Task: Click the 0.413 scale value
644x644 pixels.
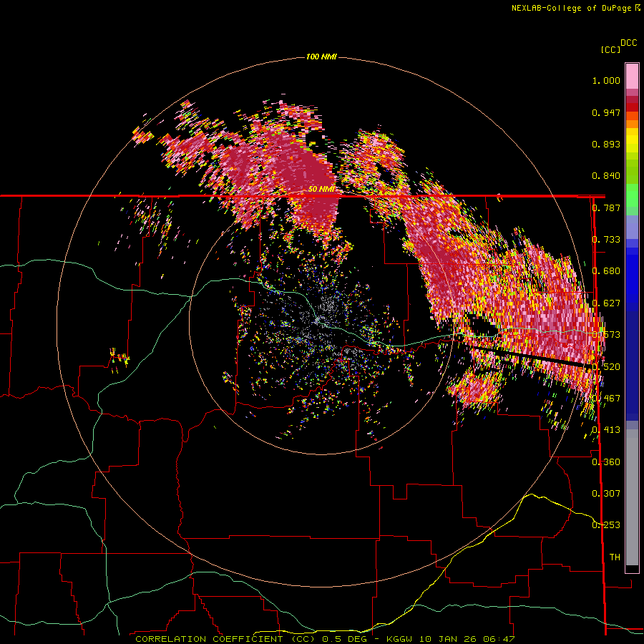Action: (x=606, y=430)
